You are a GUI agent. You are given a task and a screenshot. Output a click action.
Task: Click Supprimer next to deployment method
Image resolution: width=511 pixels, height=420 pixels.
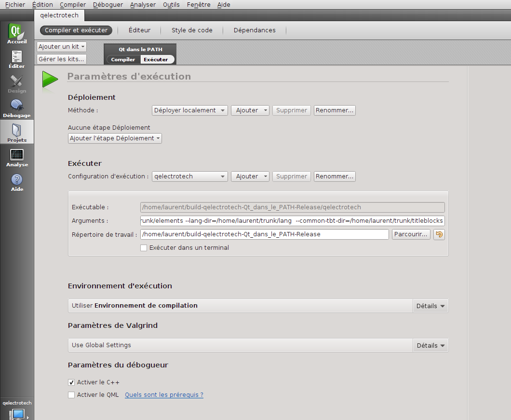291,110
